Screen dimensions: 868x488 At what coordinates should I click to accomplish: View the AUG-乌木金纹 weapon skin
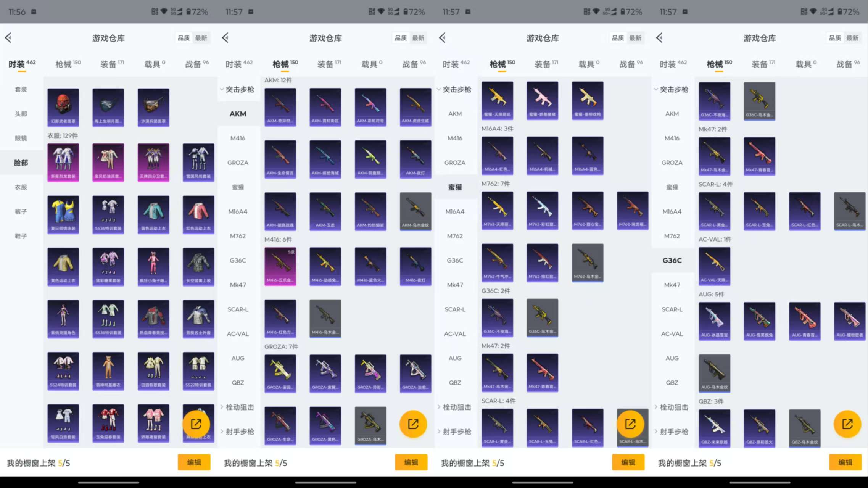(x=714, y=373)
